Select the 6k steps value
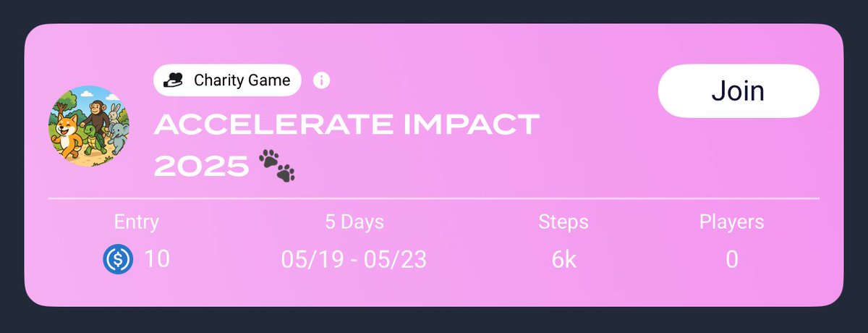This screenshot has width=868, height=333. point(564,259)
